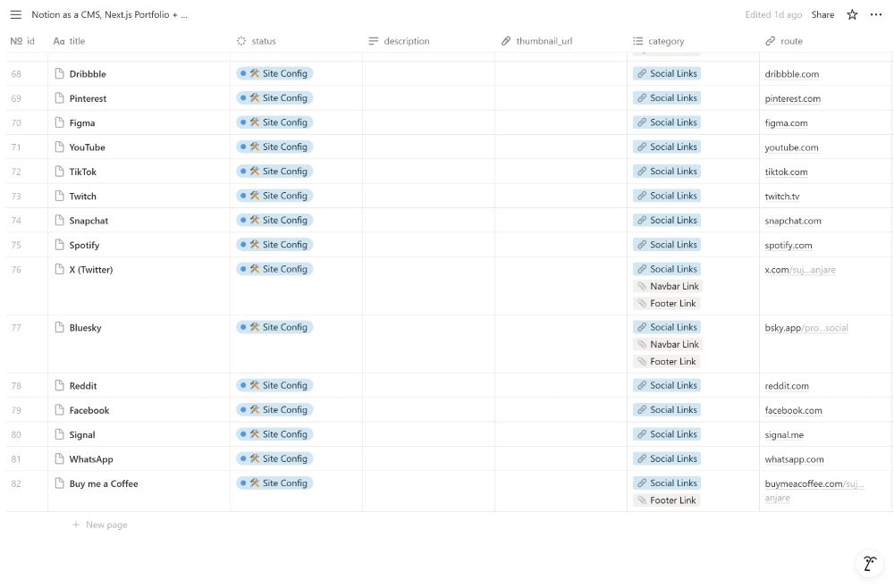Open the WhatsApp page title
The image size is (894, 588).
(91, 459)
